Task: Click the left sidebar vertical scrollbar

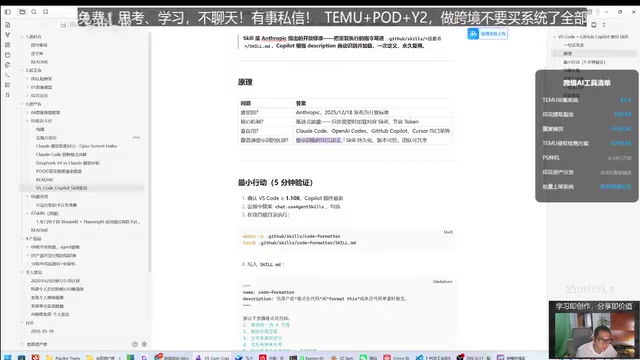Action: pyautogui.click(x=150, y=151)
